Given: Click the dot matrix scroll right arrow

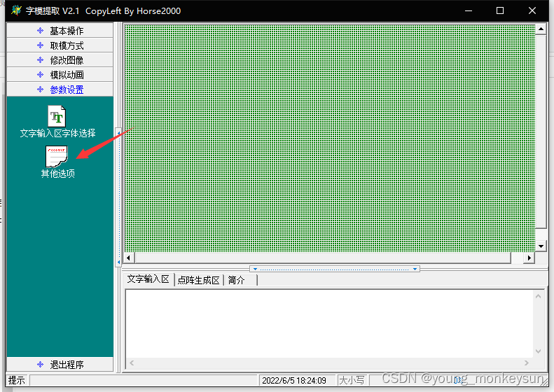Looking at the screenshot, I should 529,258.
